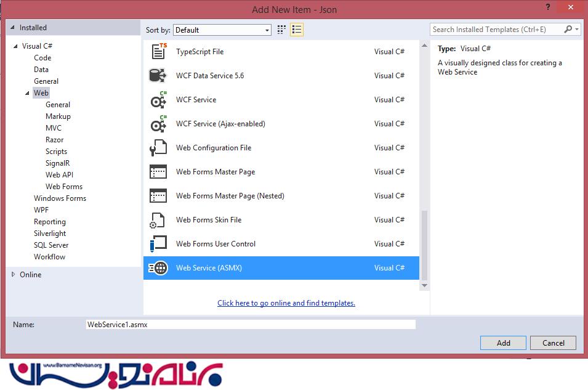Select the WCF Data Service 5.6 icon

[158, 76]
